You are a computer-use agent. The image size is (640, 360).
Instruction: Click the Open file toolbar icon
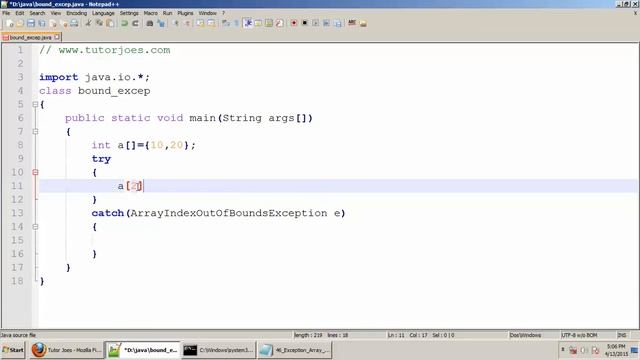[x=20, y=23]
